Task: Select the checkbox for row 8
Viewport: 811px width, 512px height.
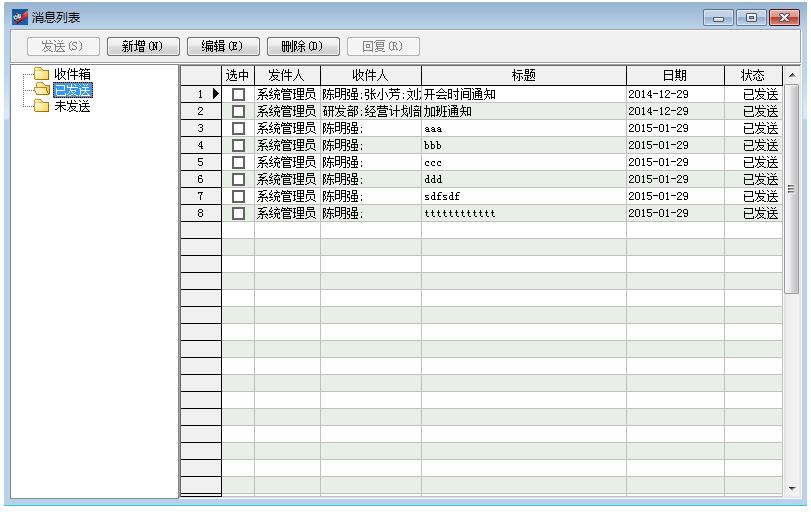Action: tap(238, 213)
